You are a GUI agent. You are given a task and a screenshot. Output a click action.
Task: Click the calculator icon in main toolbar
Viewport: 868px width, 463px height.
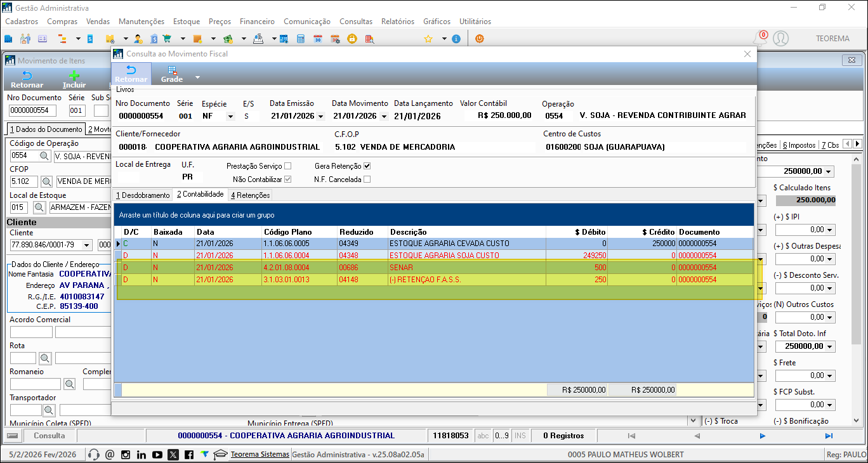click(301, 39)
